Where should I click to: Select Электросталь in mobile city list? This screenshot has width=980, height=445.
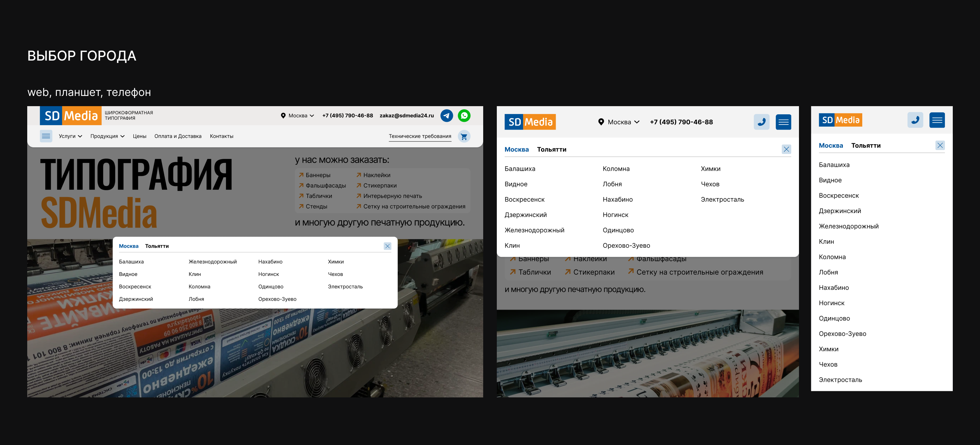[840, 380]
